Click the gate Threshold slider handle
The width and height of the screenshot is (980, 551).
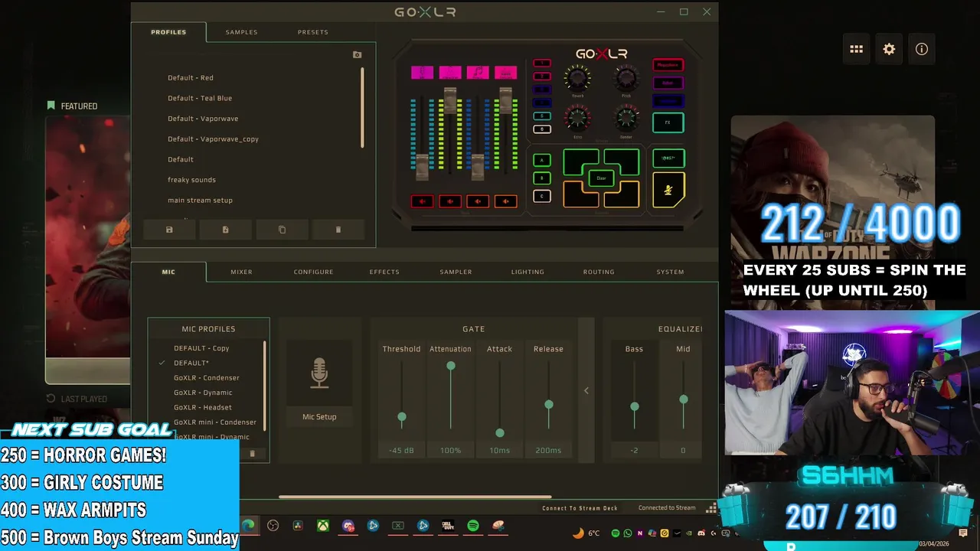pyautogui.click(x=402, y=417)
